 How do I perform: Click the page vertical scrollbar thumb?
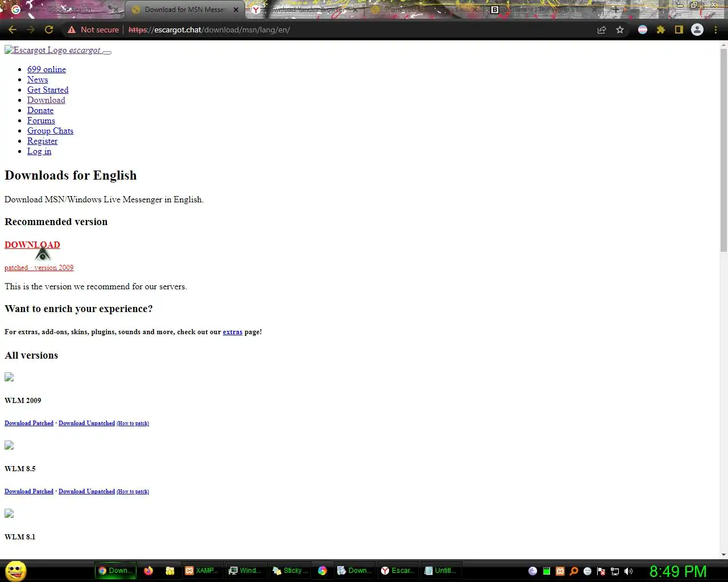tap(723, 151)
